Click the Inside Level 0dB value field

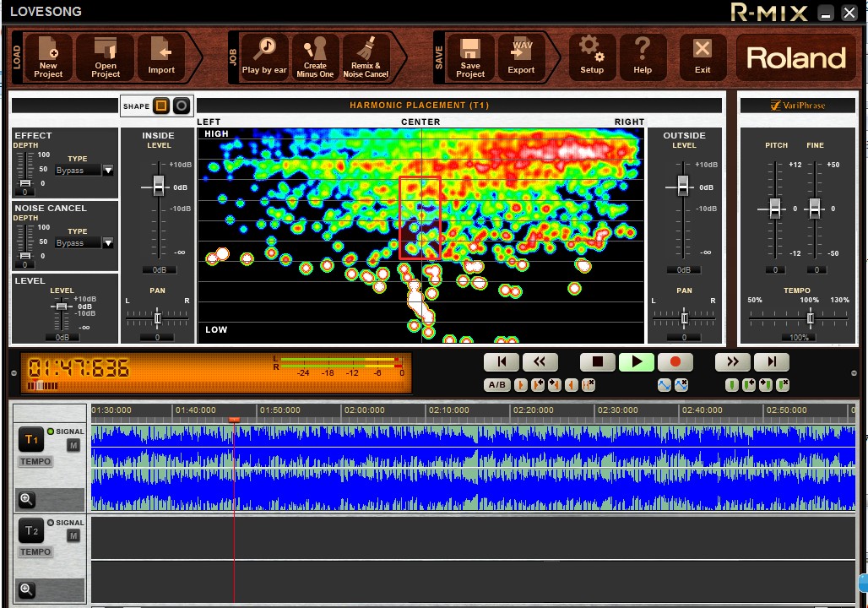(x=159, y=269)
